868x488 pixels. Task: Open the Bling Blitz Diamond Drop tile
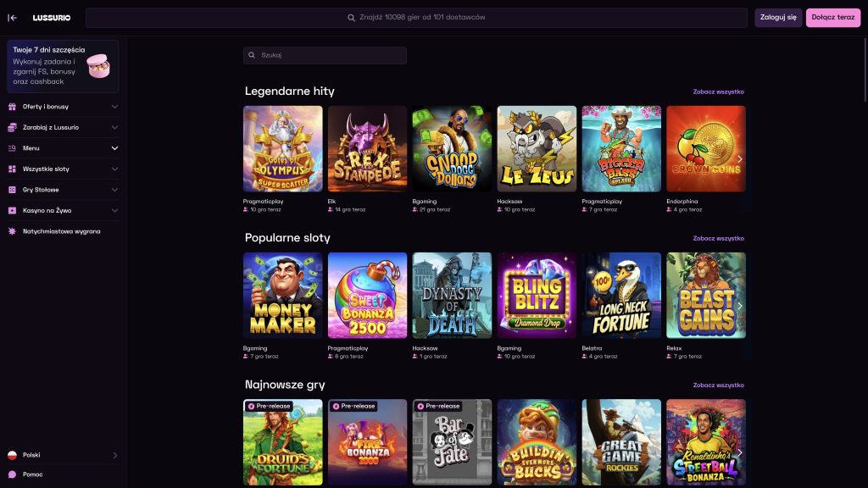click(x=537, y=296)
